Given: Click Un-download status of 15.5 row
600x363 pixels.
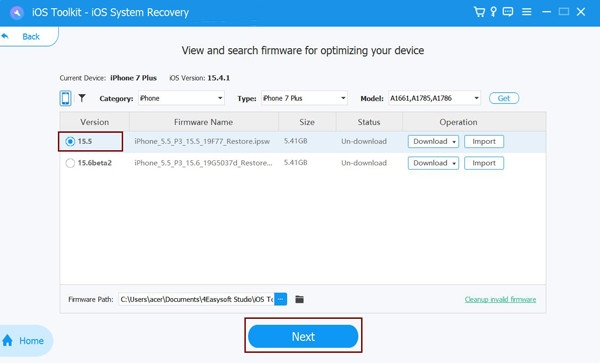Looking at the screenshot, I should [364, 142].
